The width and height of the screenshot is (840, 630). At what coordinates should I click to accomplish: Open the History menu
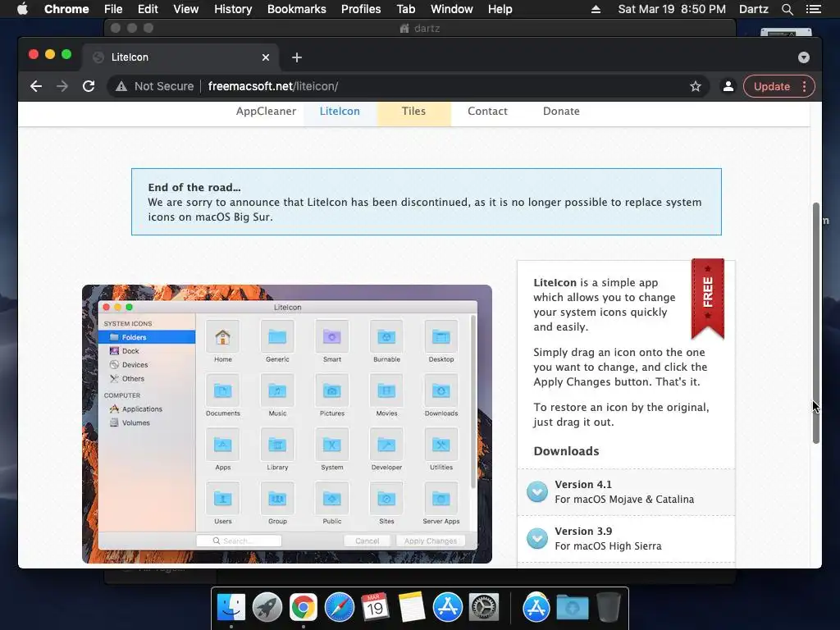coord(233,9)
